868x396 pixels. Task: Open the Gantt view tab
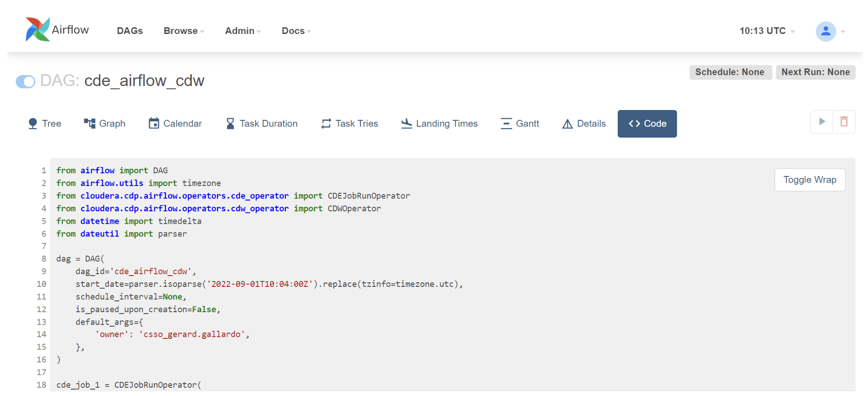pyautogui.click(x=520, y=123)
